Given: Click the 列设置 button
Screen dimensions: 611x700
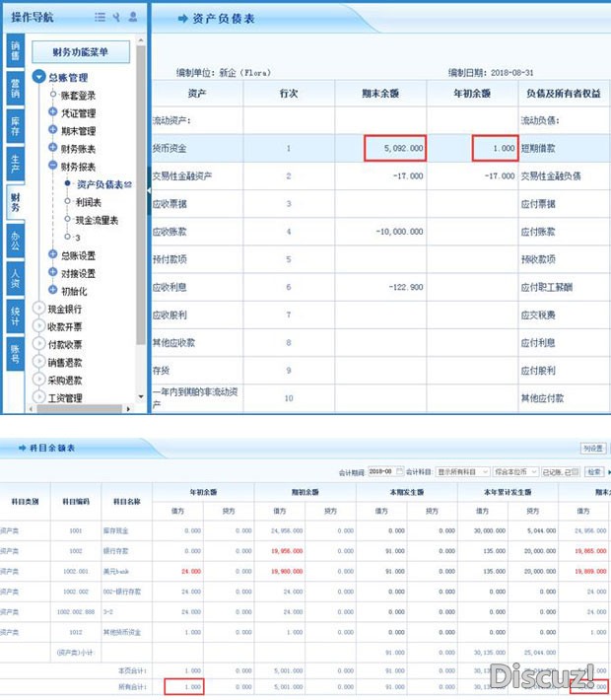Looking at the screenshot, I should point(593,448).
